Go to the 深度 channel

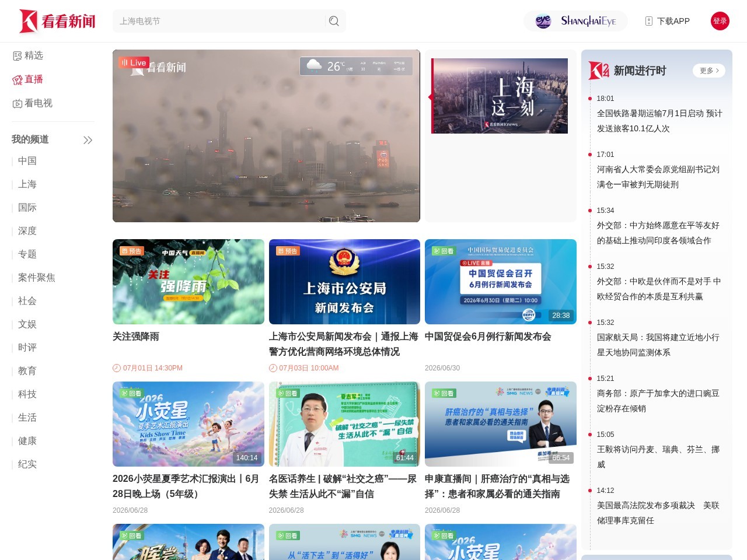[x=27, y=231]
